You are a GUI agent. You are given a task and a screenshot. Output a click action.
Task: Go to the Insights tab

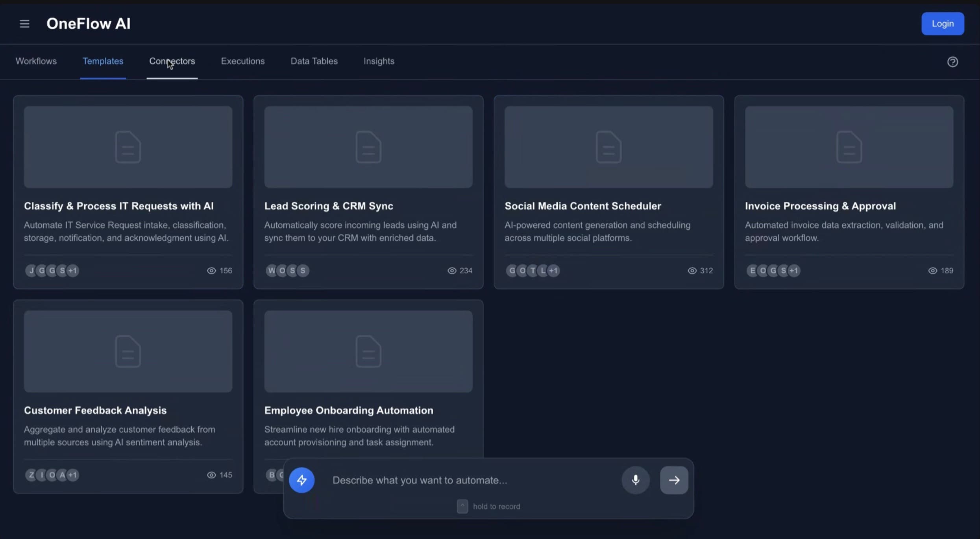[379, 61]
